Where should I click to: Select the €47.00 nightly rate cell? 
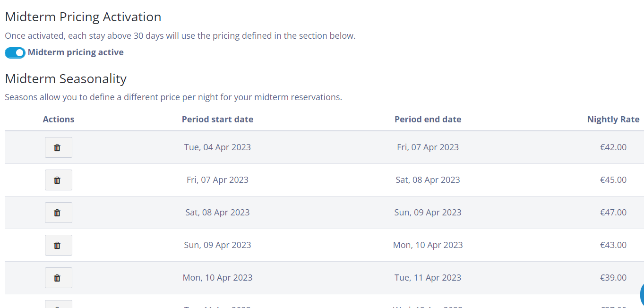tap(613, 213)
